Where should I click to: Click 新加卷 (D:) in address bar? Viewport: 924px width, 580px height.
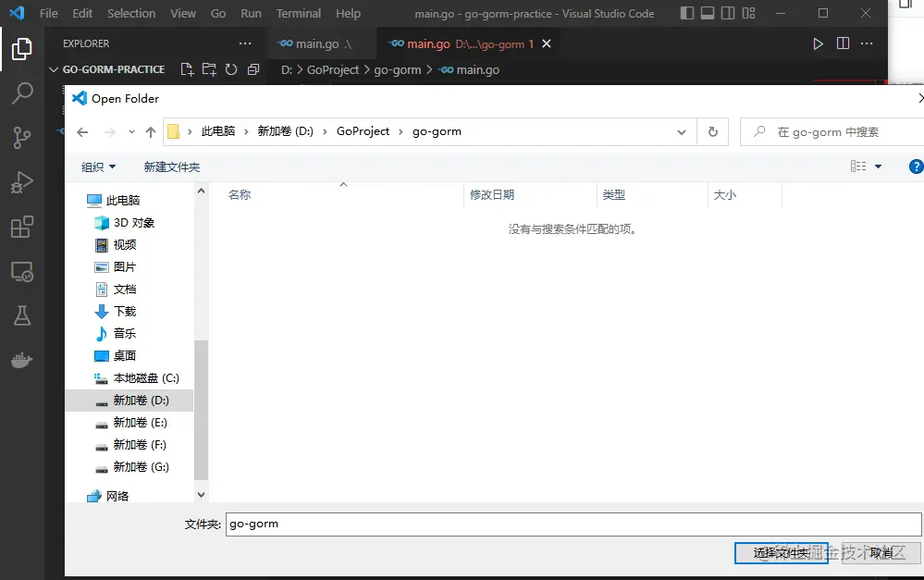click(285, 131)
